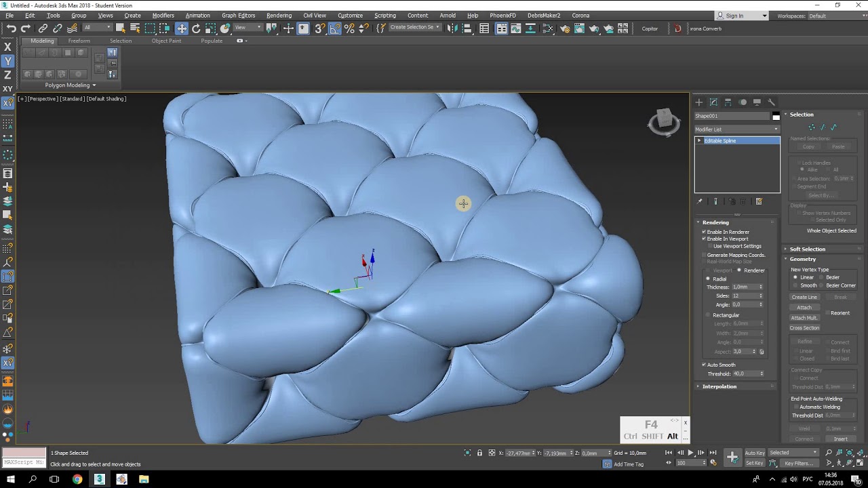Open the View reference coordinate dropdown

click(249, 28)
